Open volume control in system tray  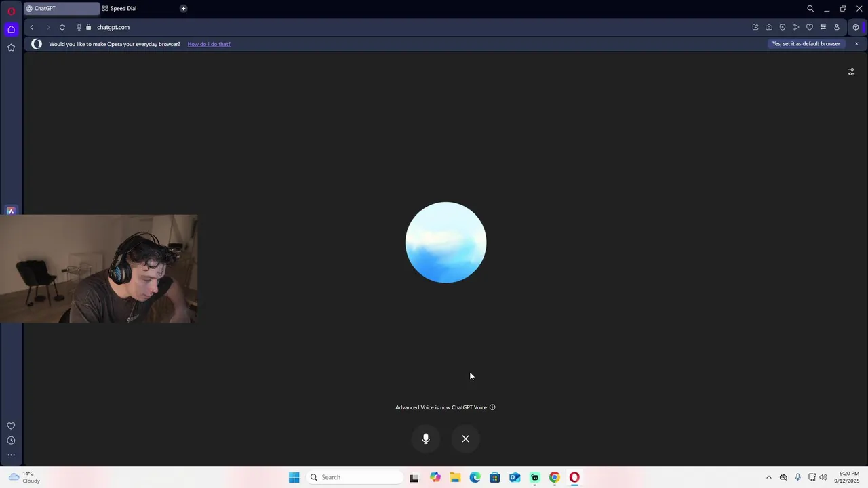[823, 477]
